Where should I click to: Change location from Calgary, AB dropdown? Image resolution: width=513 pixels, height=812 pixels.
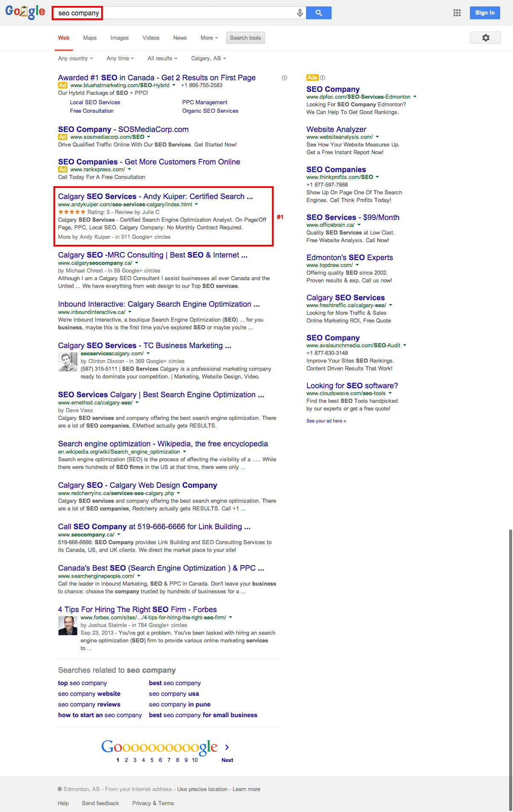coord(209,59)
